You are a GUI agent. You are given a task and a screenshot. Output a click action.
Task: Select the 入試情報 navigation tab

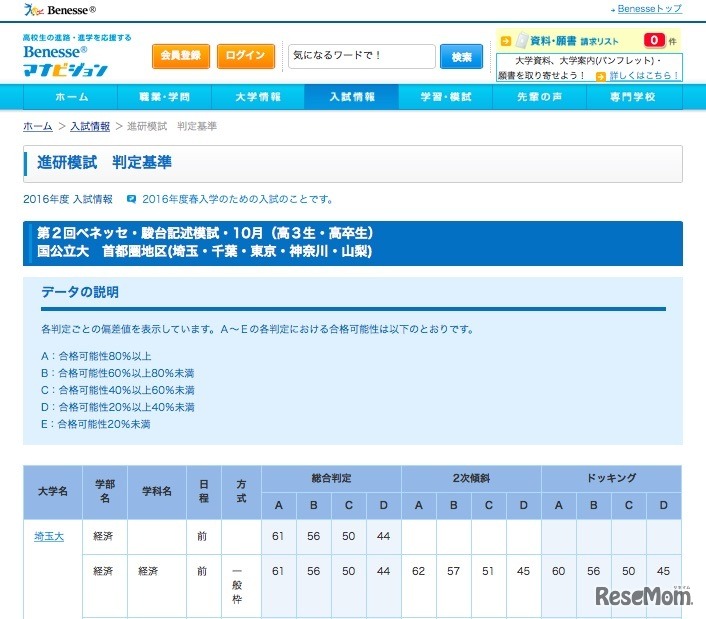(352, 97)
